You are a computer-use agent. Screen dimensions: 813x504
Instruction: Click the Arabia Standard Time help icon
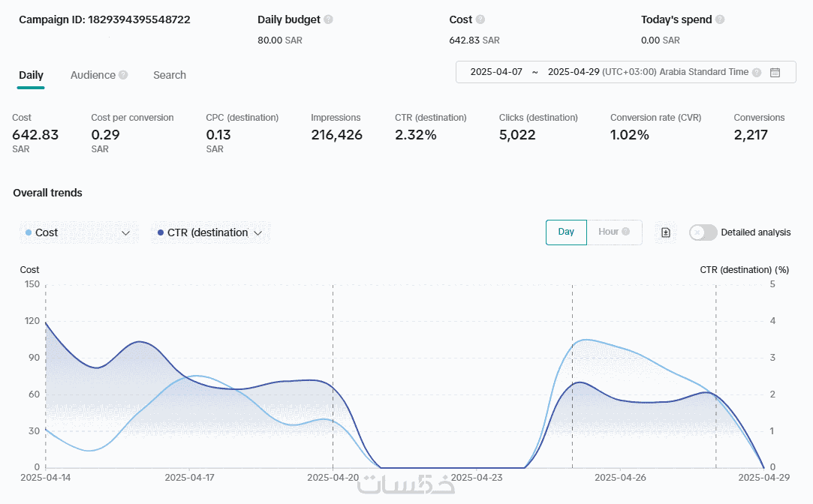tap(757, 72)
